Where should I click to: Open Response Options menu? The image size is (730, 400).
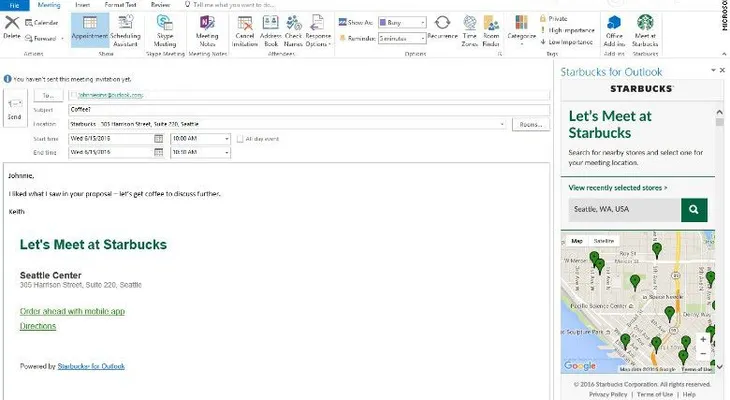[x=318, y=30]
